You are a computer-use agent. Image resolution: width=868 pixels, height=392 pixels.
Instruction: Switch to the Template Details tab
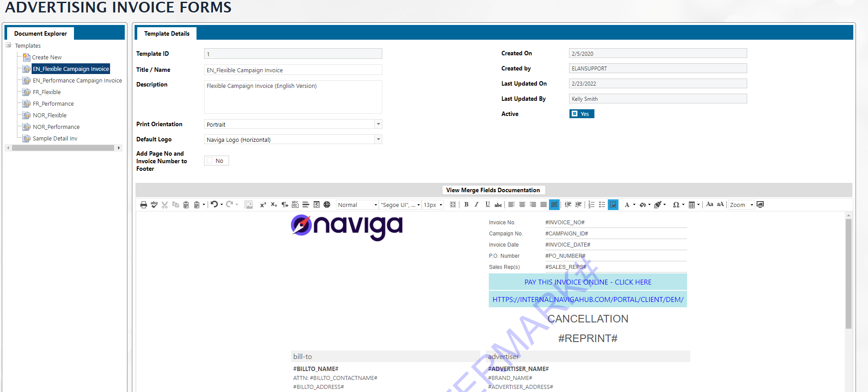coord(167,33)
